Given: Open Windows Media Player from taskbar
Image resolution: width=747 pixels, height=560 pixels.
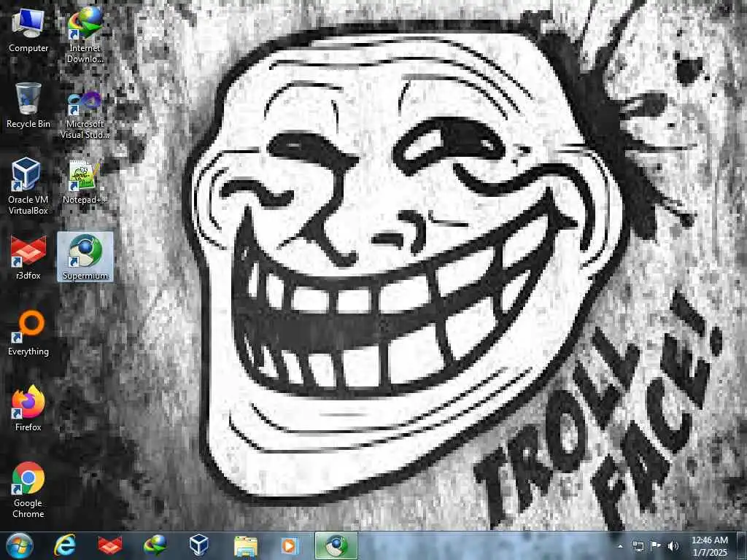Looking at the screenshot, I should tap(290, 545).
